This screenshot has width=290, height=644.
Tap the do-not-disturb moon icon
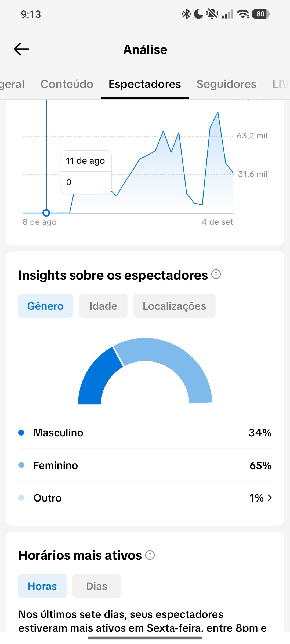tap(198, 14)
